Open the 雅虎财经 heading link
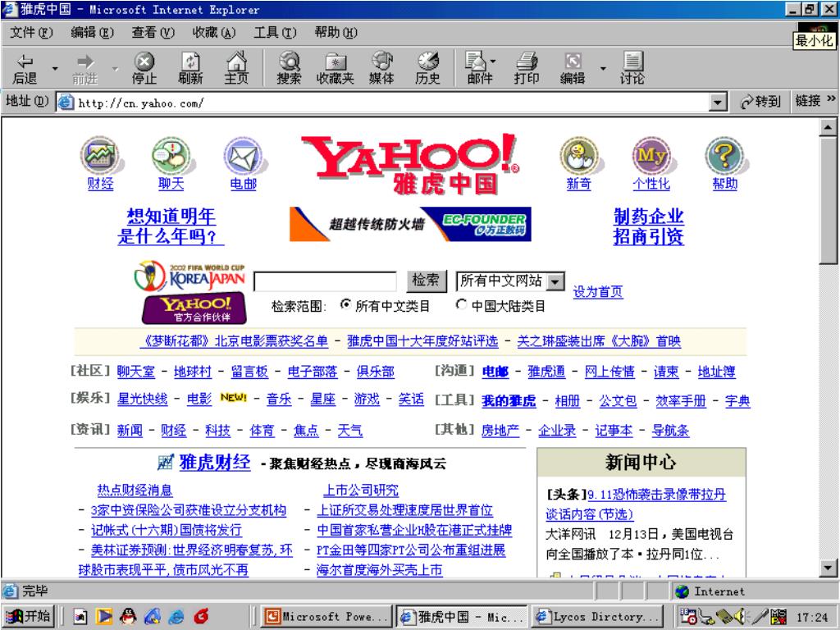This screenshot has height=630, width=840. click(214, 463)
